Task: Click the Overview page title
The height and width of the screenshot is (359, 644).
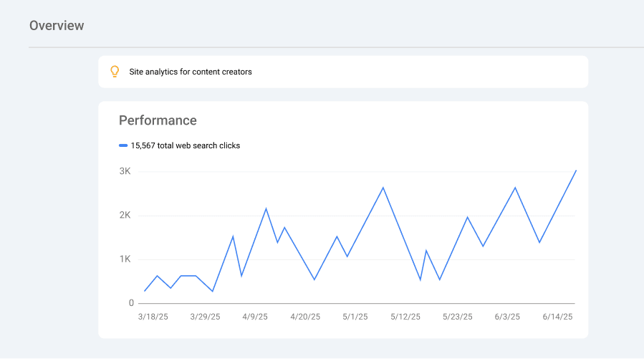Action: pos(57,26)
